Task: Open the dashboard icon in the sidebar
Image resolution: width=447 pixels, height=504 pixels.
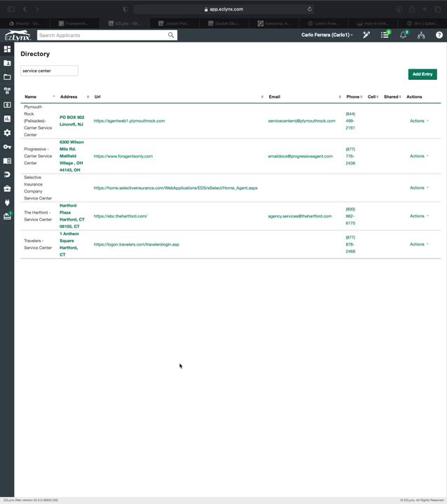Action: [x=7, y=49]
